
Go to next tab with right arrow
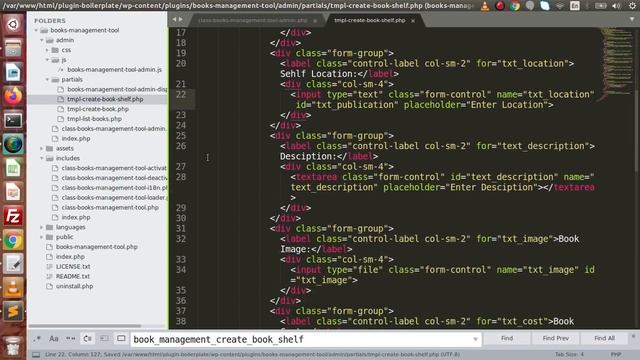[x=181, y=19]
